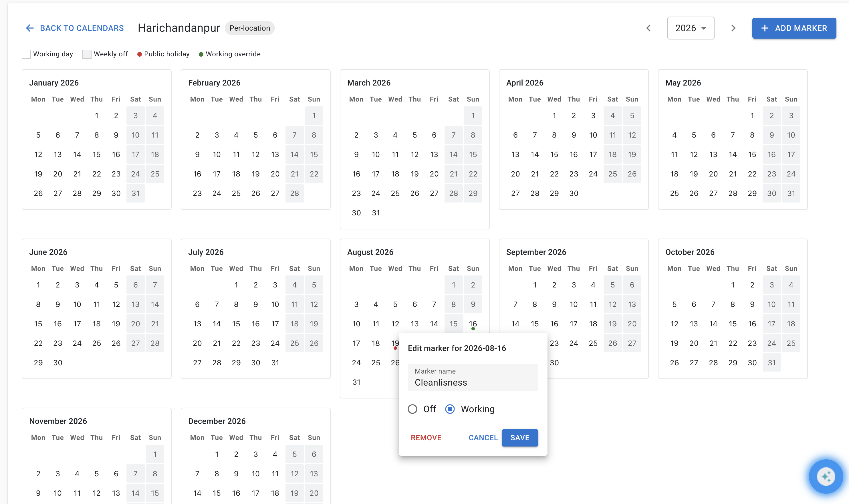This screenshot has height=504, width=849.
Task: Click the Weekly off legend swatch
Action: 87,54
